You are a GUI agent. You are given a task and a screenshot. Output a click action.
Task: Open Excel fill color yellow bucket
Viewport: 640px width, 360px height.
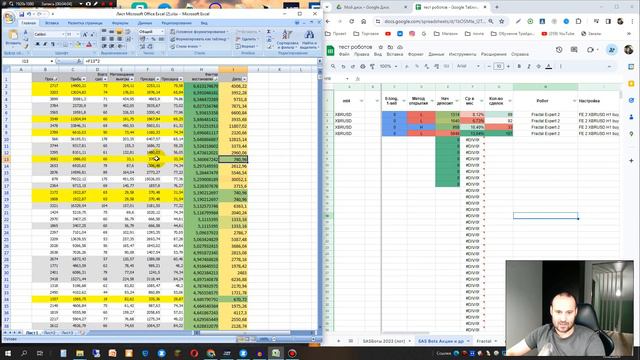click(x=78, y=44)
